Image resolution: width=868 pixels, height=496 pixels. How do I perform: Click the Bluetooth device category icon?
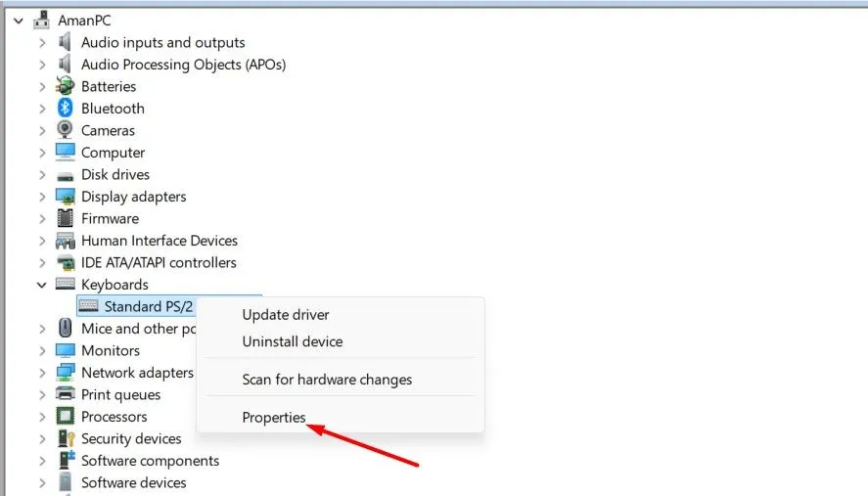point(66,109)
